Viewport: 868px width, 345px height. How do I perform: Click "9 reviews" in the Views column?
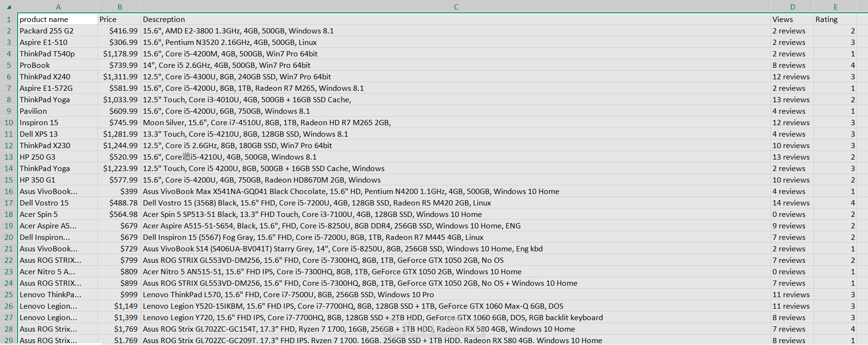[792, 226]
